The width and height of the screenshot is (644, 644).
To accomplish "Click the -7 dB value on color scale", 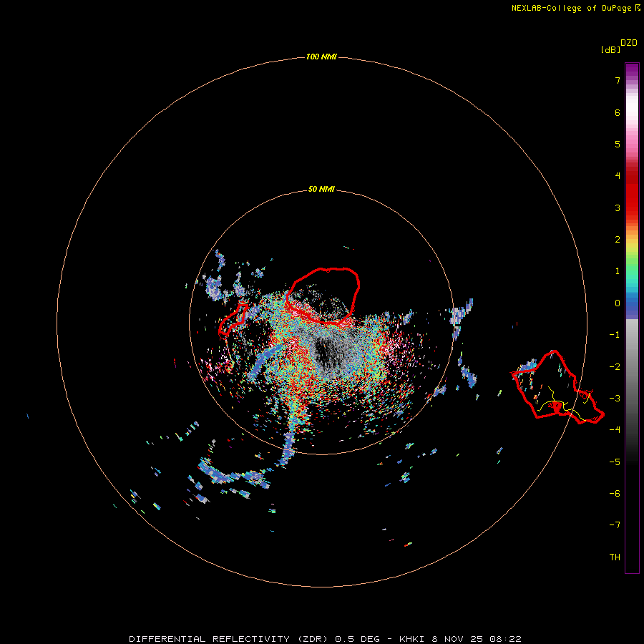I will tap(615, 525).
